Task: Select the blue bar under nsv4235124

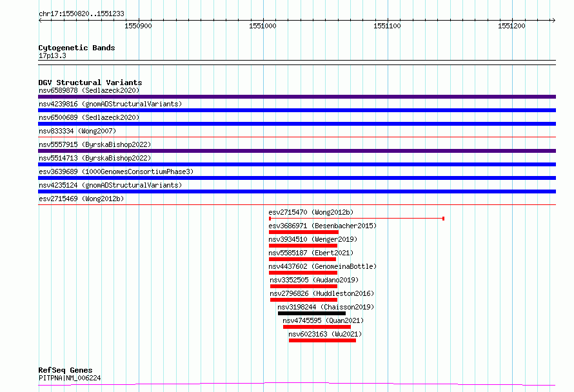Action: 297,191
